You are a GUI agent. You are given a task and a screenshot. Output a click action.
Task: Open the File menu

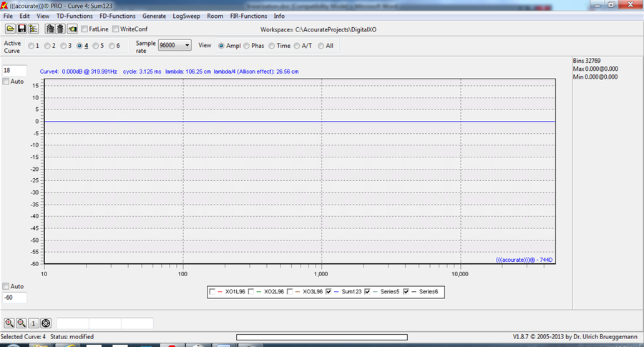8,16
